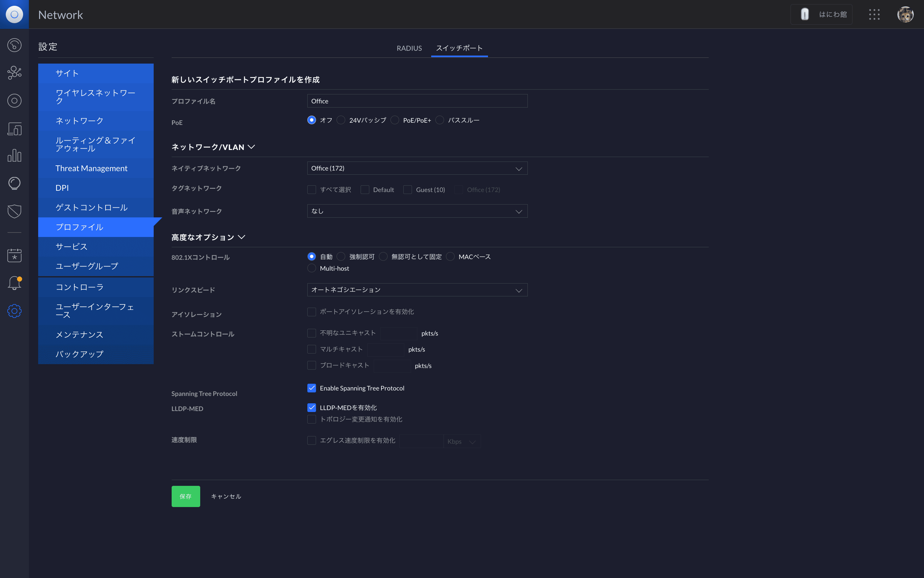Check Guest (10) tagged network box
The width and height of the screenshot is (924, 578).
(x=407, y=189)
